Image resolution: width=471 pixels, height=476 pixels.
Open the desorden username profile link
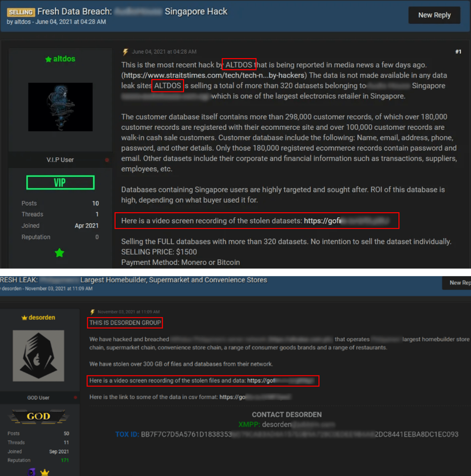coord(42,317)
